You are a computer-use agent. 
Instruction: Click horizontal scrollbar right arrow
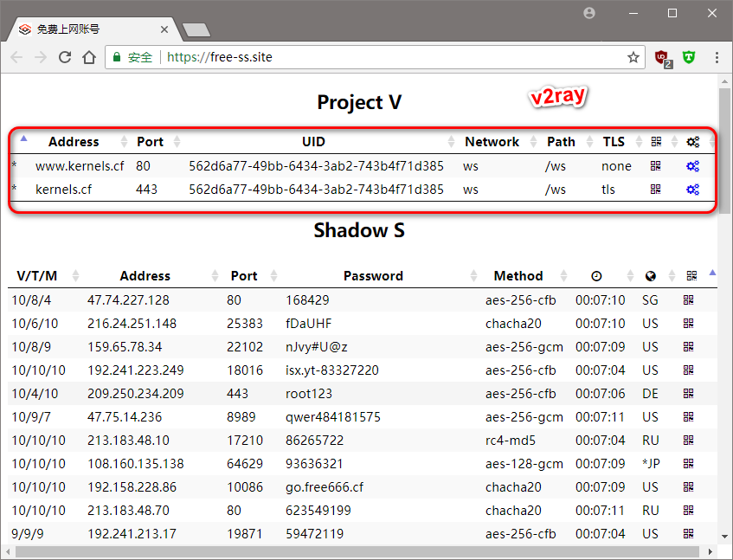(x=710, y=551)
